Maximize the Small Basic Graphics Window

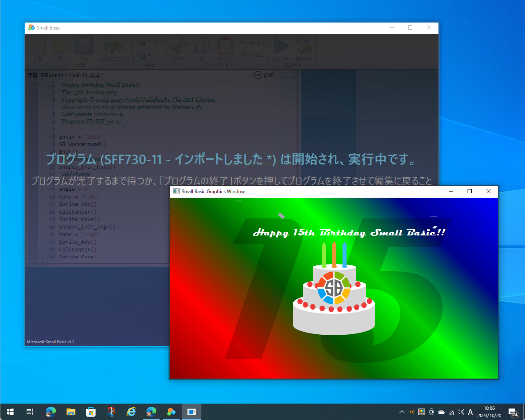470,192
